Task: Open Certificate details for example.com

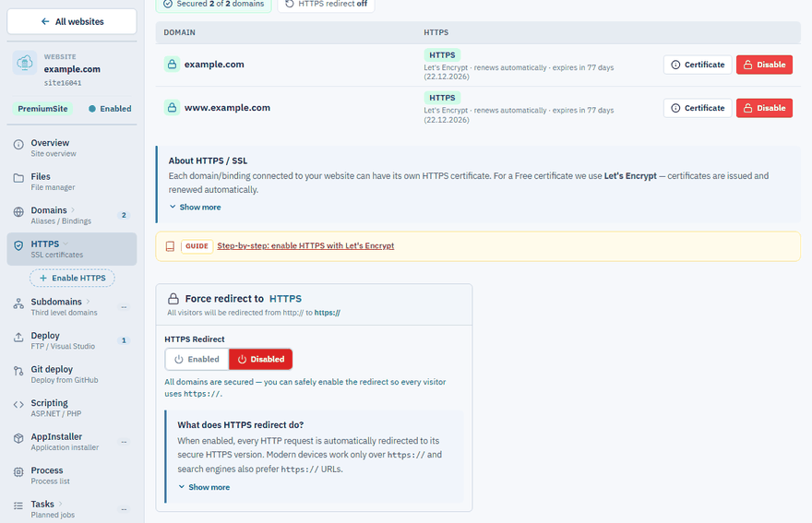Action: [x=698, y=65]
